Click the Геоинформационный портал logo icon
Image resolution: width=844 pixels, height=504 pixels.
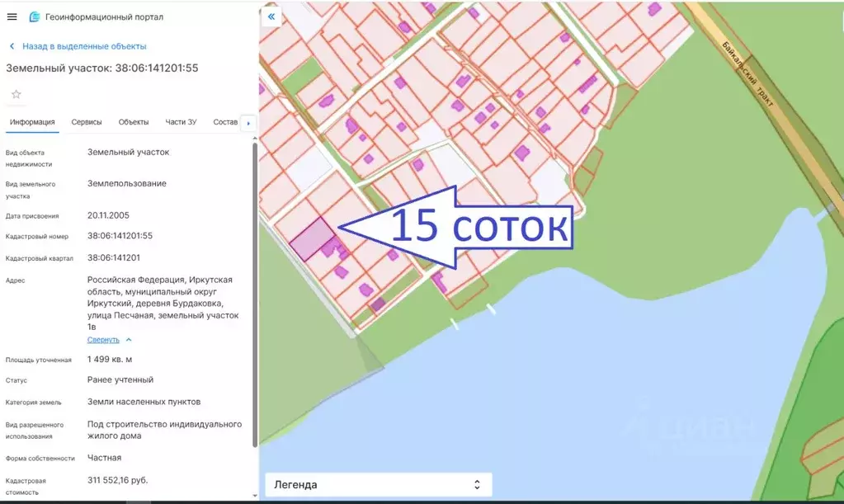pyautogui.click(x=35, y=16)
